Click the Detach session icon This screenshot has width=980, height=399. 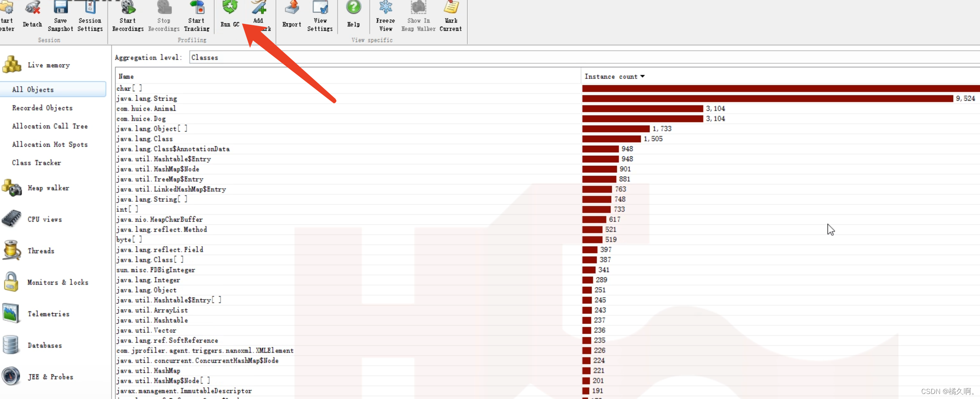click(32, 8)
